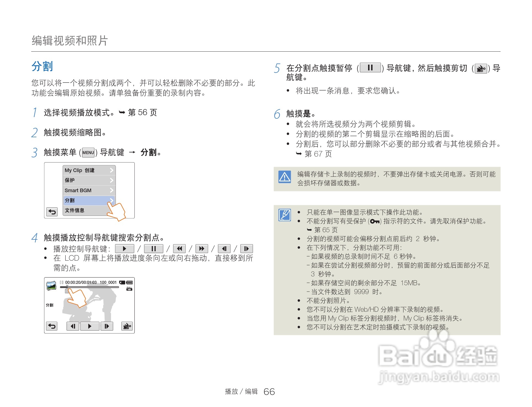Tap the MENU navigation key icon
Image resolution: width=532 pixels, height=407 pixels.
[88, 152]
